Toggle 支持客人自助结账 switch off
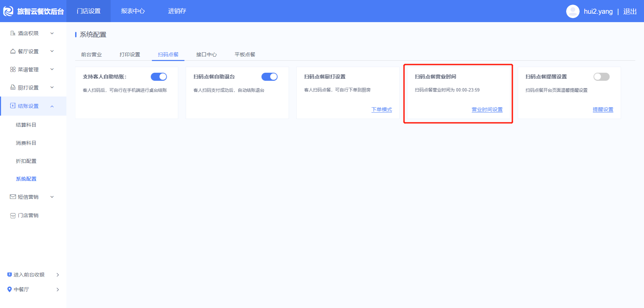The height and width of the screenshot is (308, 644). pos(159,77)
